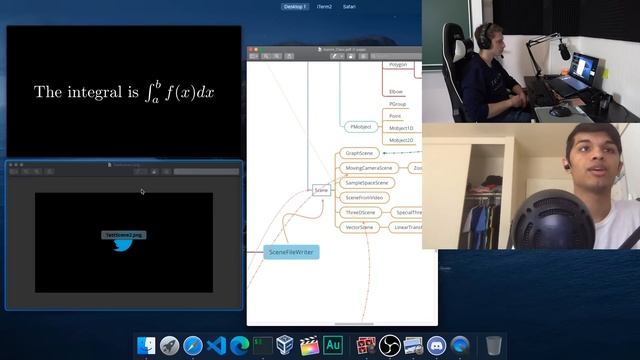Viewport: 640px width, 360px height.
Task: Click rotate button in PDF window toolbar
Action: point(351,56)
